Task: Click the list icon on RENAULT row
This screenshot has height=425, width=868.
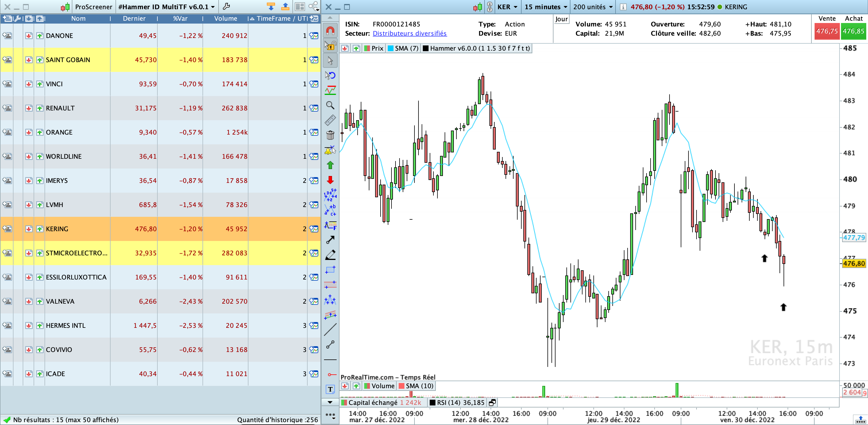Action: pyautogui.click(x=7, y=108)
